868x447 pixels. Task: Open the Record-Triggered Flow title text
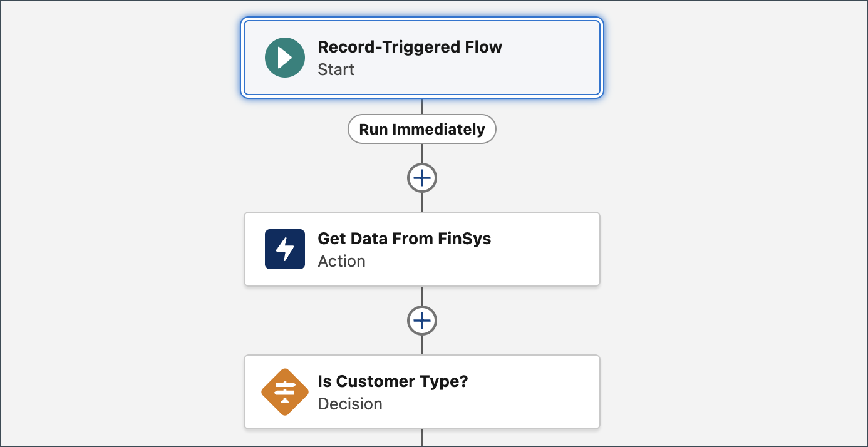click(410, 47)
